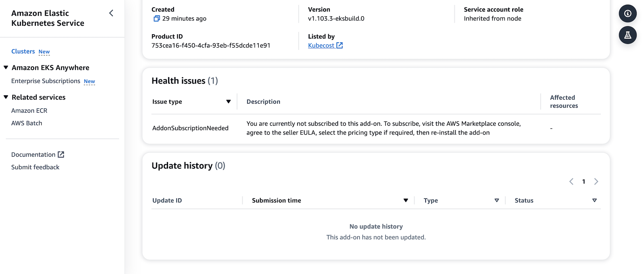The image size is (644, 274).
Task: Navigate to Amazon ECR
Action: coord(29,111)
